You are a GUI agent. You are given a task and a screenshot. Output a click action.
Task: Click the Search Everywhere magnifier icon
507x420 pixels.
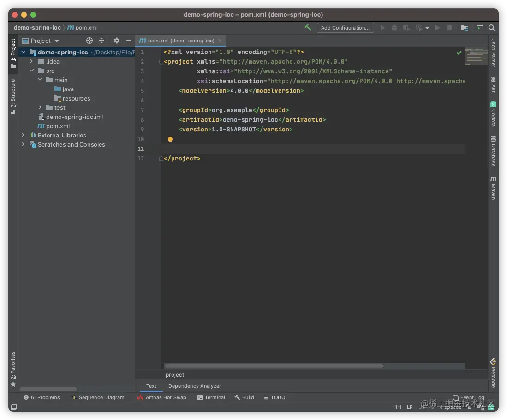[492, 28]
